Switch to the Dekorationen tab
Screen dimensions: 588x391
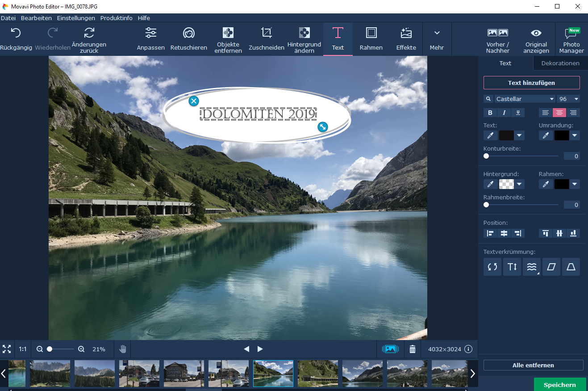[x=560, y=63]
